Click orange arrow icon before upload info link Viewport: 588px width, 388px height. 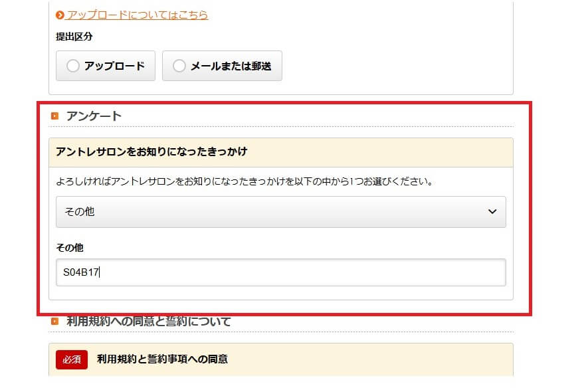pyautogui.click(x=60, y=15)
